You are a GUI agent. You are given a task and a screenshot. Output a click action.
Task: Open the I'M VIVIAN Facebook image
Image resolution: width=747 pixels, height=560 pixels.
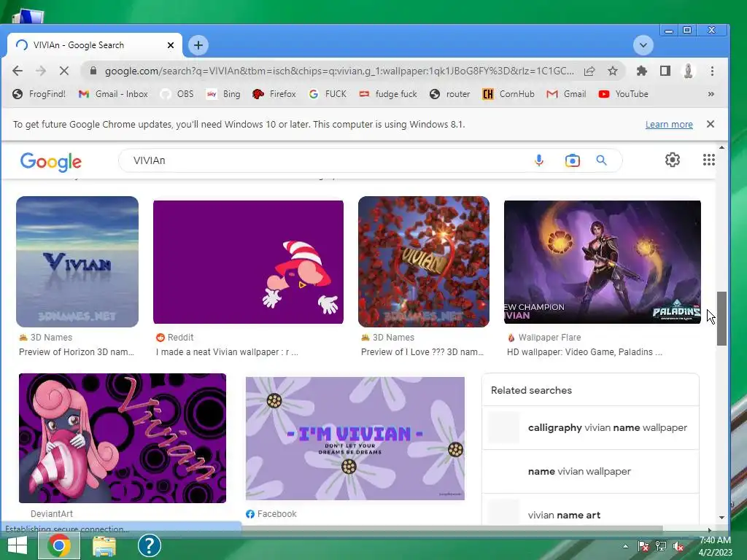tap(355, 438)
